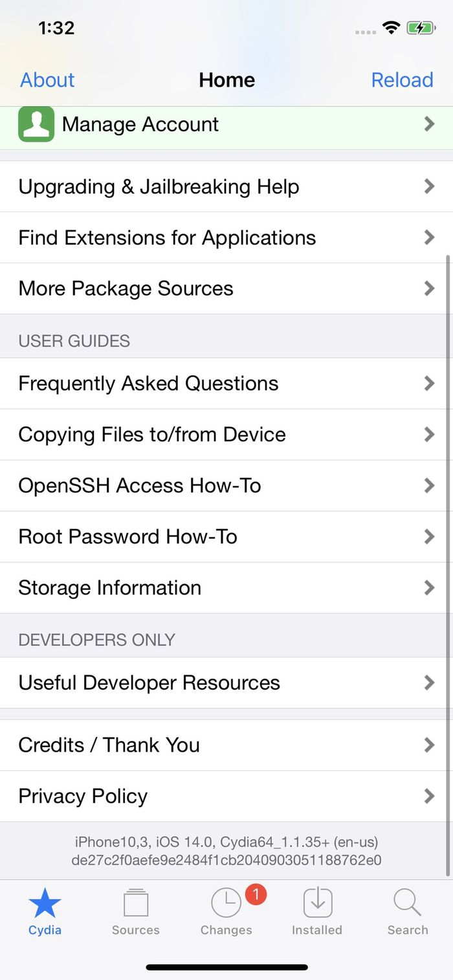453x980 pixels.
Task: Open the Cydia star tab icon
Action: (x=45, y=903)
